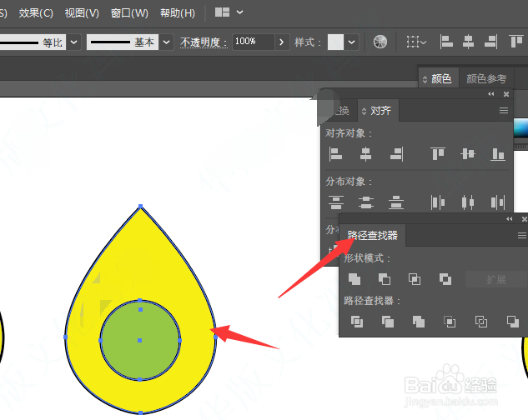
Task: Click the arrange documents icon in menu bar
Action: [222, 12]
